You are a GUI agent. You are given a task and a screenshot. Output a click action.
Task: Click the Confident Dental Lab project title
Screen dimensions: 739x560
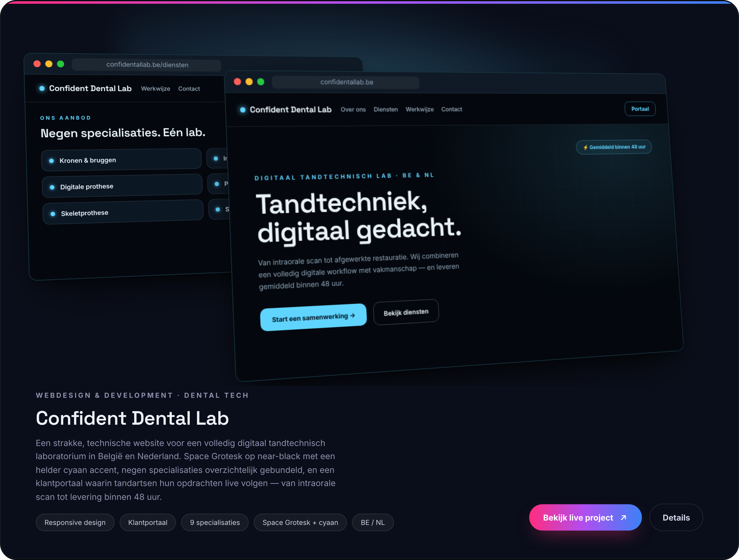[132, 418]
